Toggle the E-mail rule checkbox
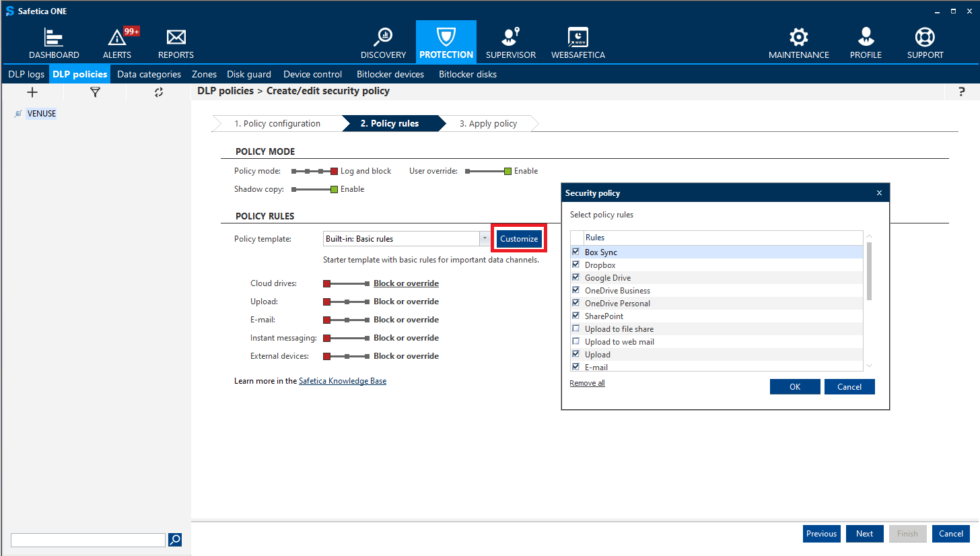This screenshot has width=980, height=556. 575,367
